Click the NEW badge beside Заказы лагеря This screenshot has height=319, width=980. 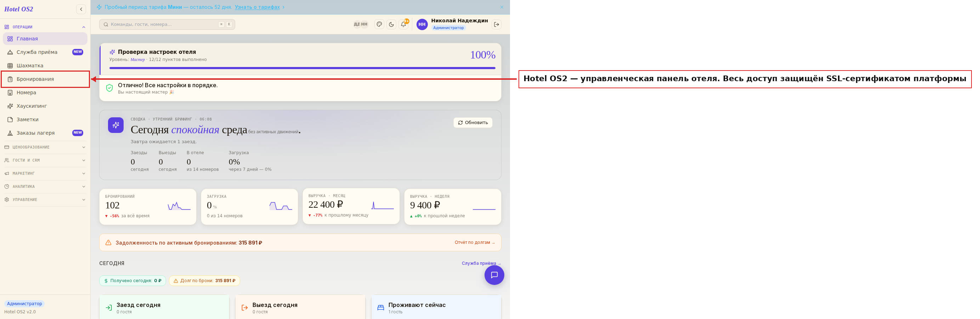click(x=78, y=133)
